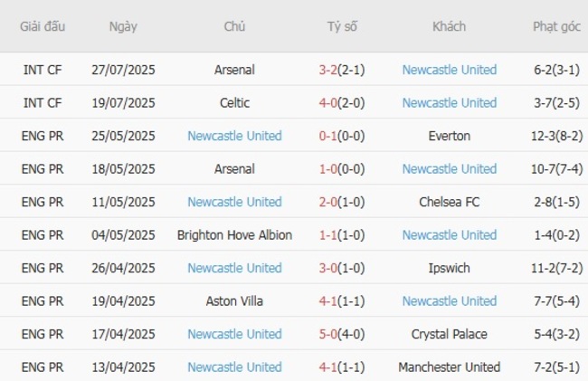The height and width of the screenshot is (381, 588).
Task: Open Newcastle United link facing Crystal Palace
Action: (x=234, y=334)
